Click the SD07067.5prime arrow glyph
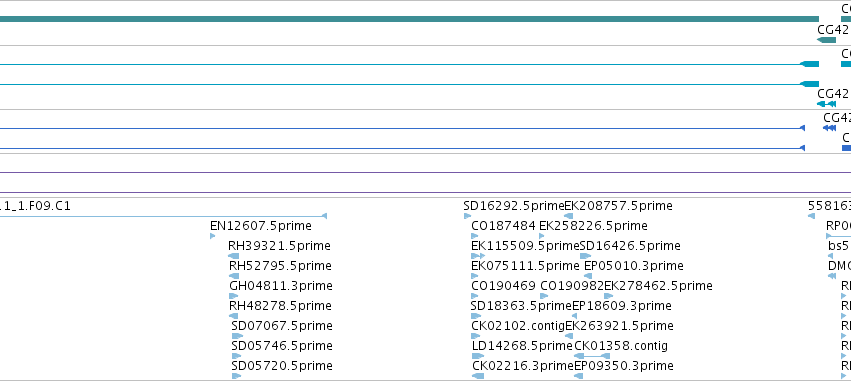The image size is (851, 381). 237,336
